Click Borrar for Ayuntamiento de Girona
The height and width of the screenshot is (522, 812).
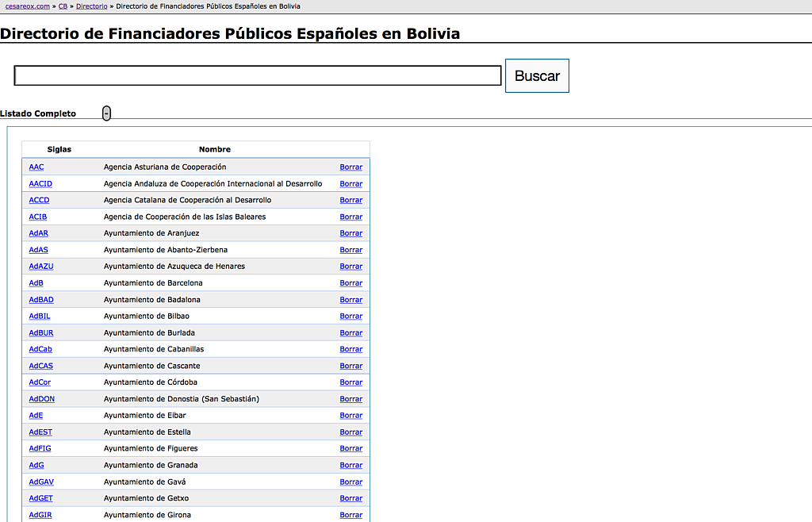tap(351, 515)
